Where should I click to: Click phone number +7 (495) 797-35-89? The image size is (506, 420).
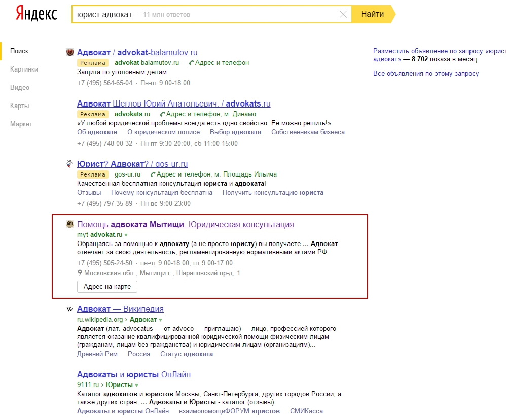(105, 203)
